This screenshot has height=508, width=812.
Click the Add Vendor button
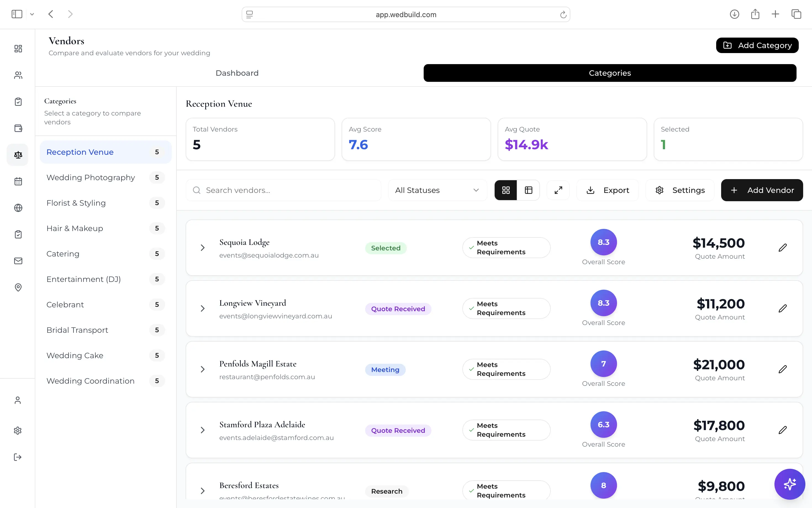tap(762, 190)
